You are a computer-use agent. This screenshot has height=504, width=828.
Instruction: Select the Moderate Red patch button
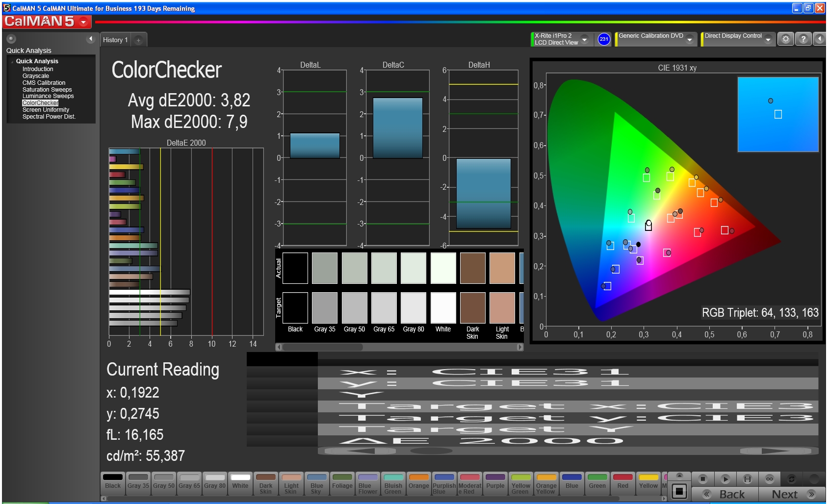pyautogui.click(x=470, y=483)
